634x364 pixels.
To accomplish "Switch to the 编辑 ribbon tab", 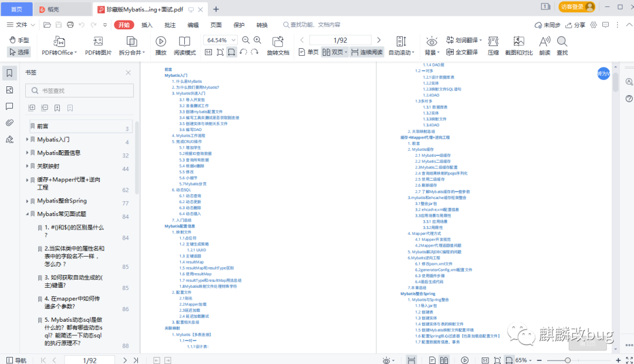I will (x=193, y=25).
